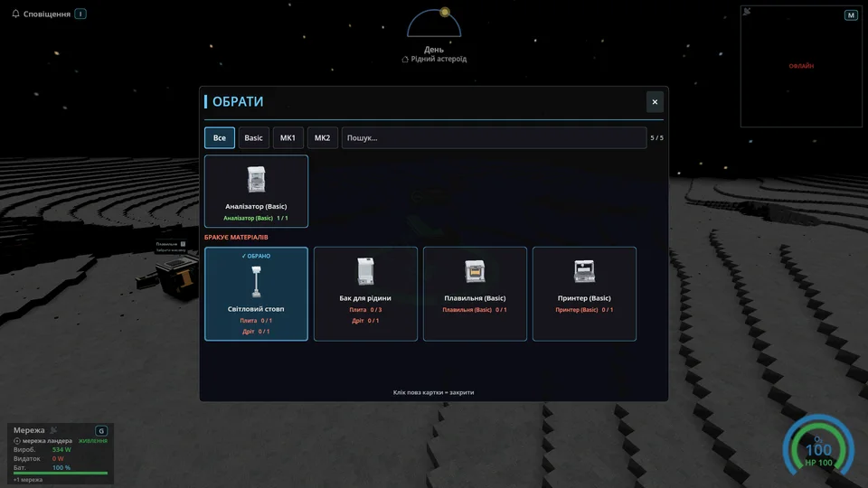The width and height of the screenshot is (868, 488).
Task: Click the ОФЛАЙН minimap status text
Action: pyautogui.click(x=801, y=66)
